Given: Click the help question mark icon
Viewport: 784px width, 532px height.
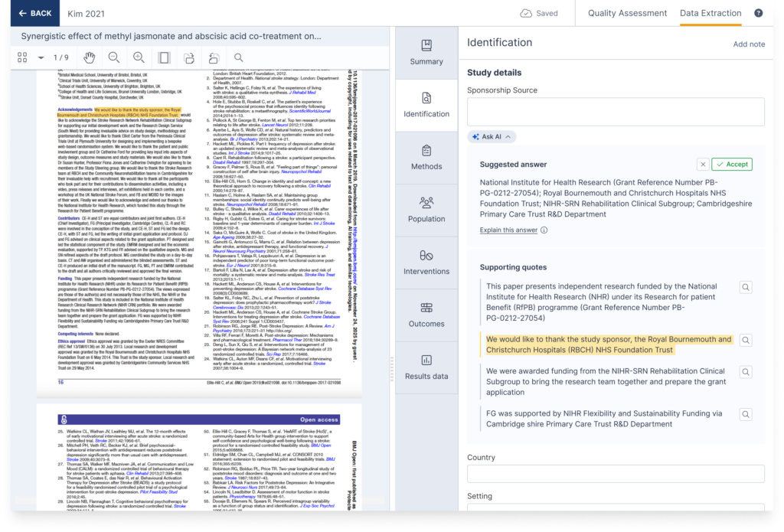Looking at the screenshot, I should pos(758,13).
